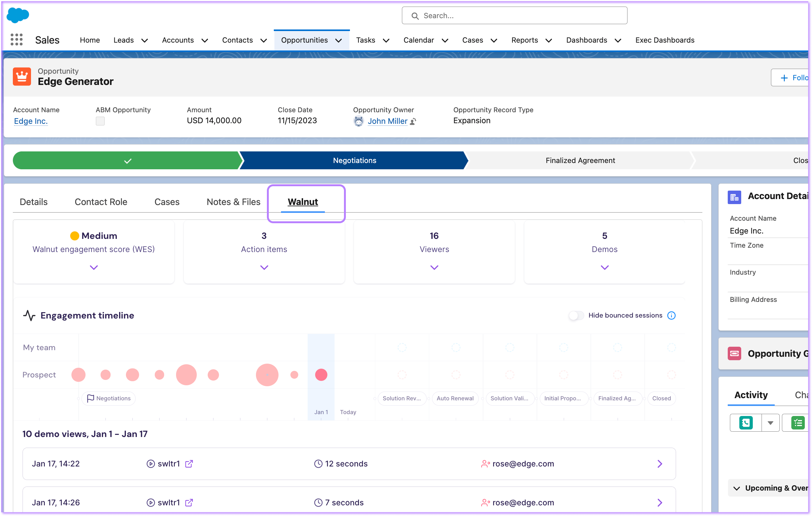The height and width of the screenshot is (516, 812).
Task: Toggle Hide bounced sessions switch
Action: tap(576, 316)
